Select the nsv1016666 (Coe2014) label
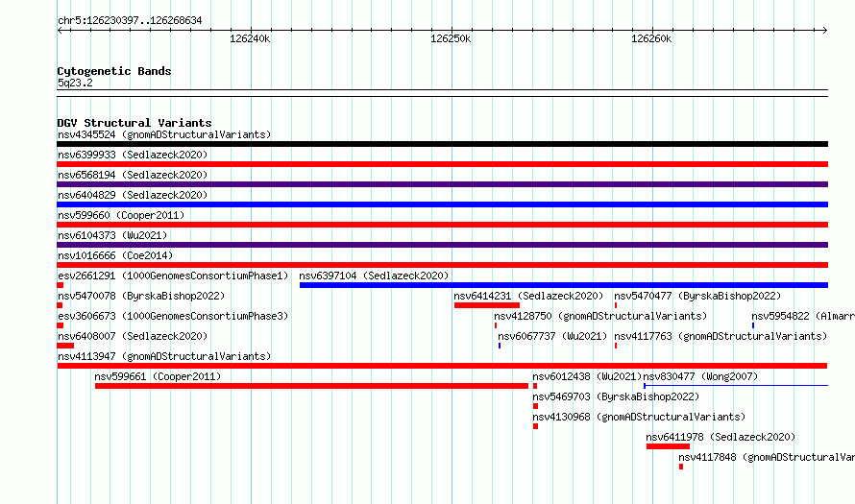Image resolution: width=855 pixels, height=504 pixels. [x=115, y=255]
